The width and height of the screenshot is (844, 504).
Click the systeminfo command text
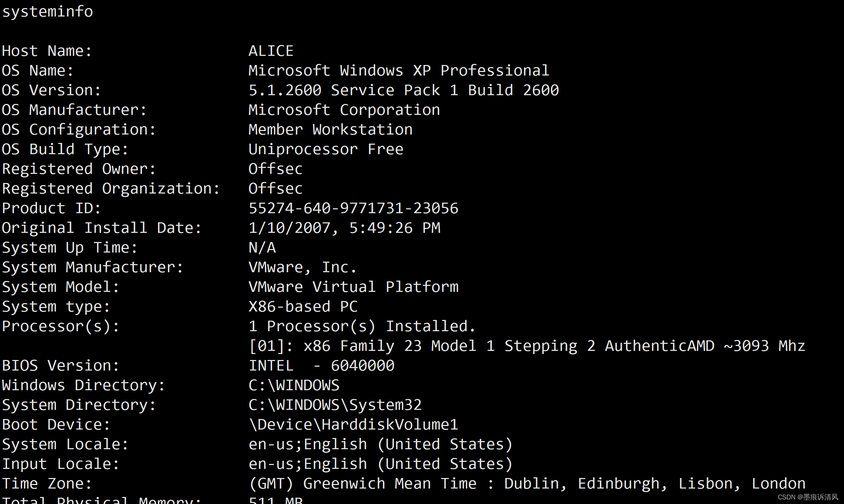47,12
